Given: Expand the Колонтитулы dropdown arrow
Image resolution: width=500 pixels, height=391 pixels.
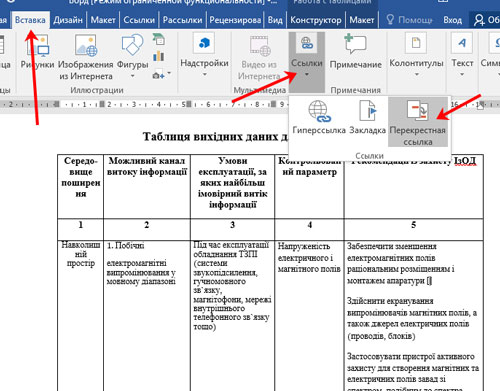Looking at the screenshot, I should (x=416, y=74).
